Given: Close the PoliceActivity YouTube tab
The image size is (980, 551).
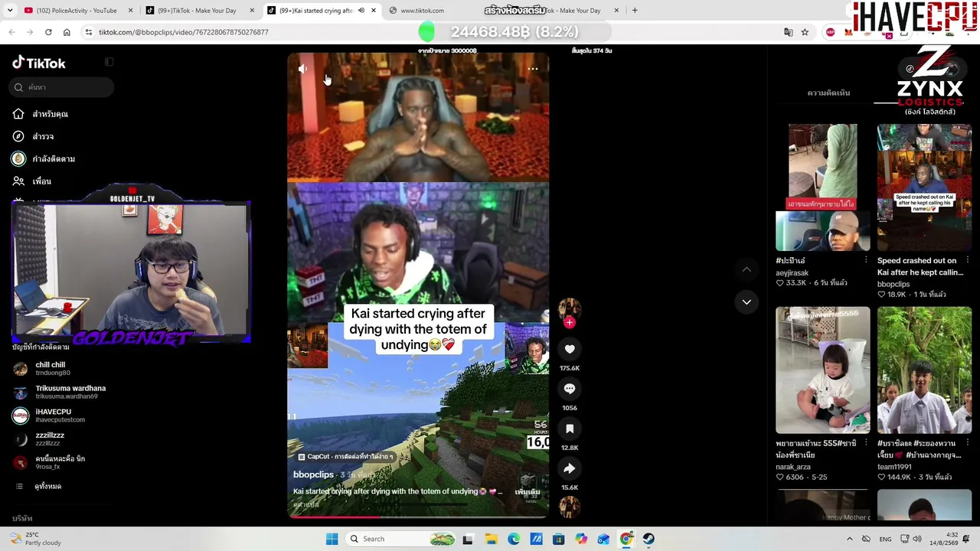Looking at the screenshot, I should (x=130, y=11).
